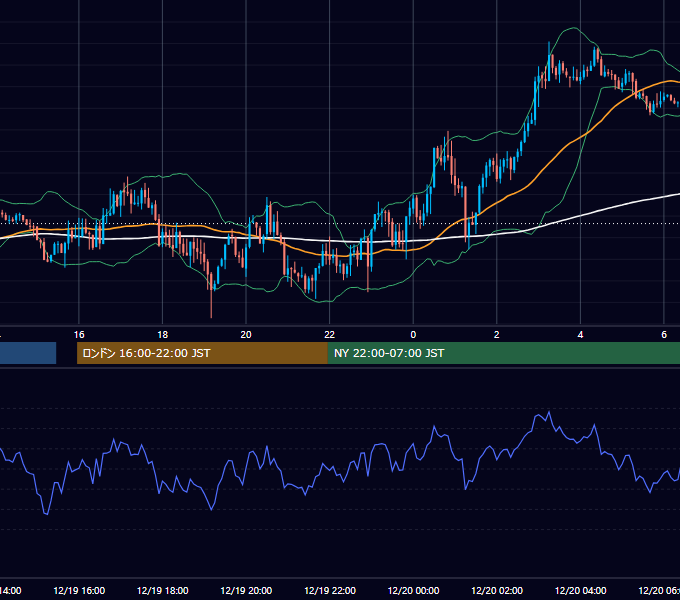
Task: Click the NY 22:00-07:00 JST session bar
Action: click(x=503, y=353)
